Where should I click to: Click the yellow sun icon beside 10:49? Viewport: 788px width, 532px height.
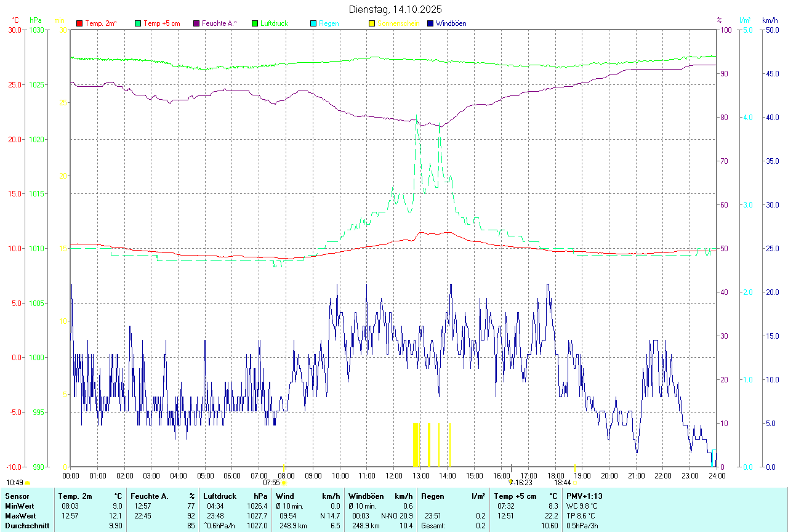(27, 483)
